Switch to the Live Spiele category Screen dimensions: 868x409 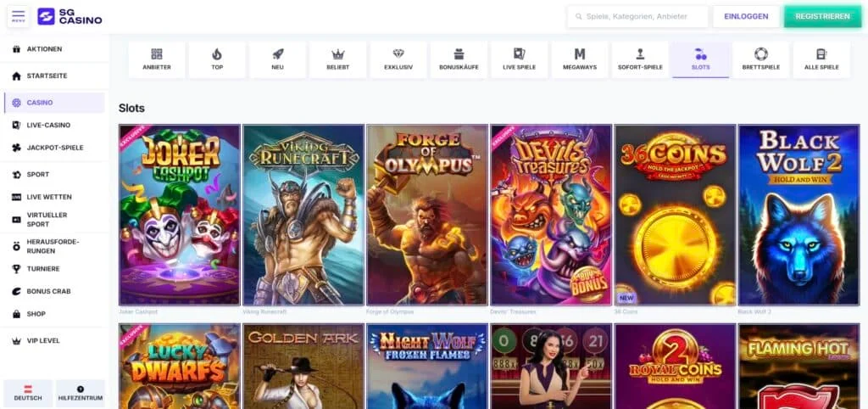pyautogui.click(x=519, y=59)
